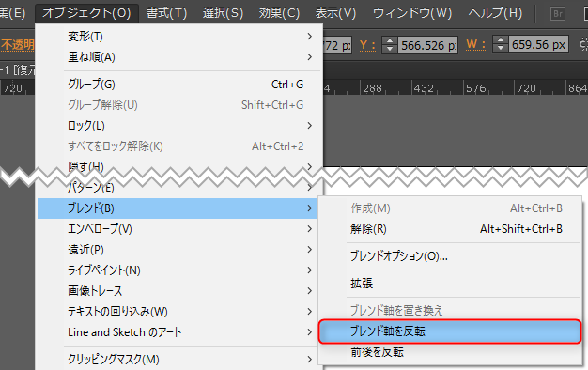This screenshot has width=588, height=370.
Task: Open ブレンドオプション(O)... dialog
Action: click(450, 256)
